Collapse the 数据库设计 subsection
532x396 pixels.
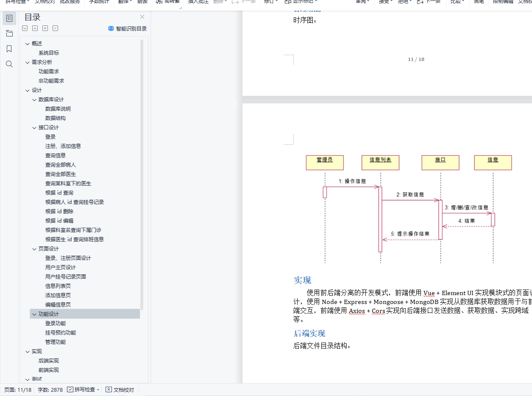point(34,100)
